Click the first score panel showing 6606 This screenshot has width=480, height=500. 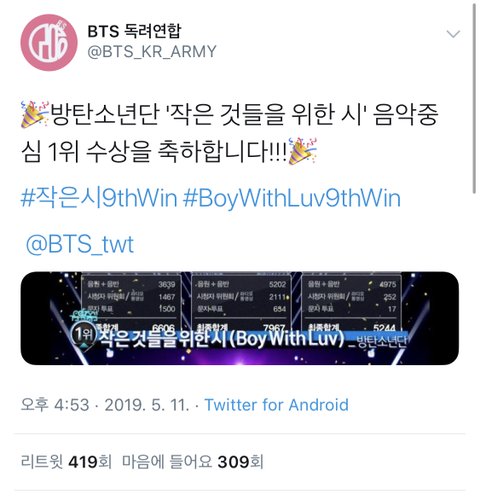[131, 303]
